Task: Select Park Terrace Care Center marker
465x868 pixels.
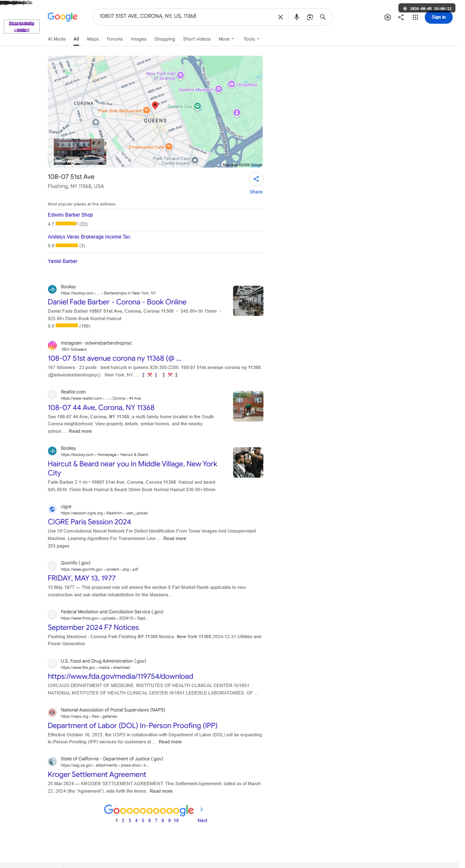Action: pos(195,160)
